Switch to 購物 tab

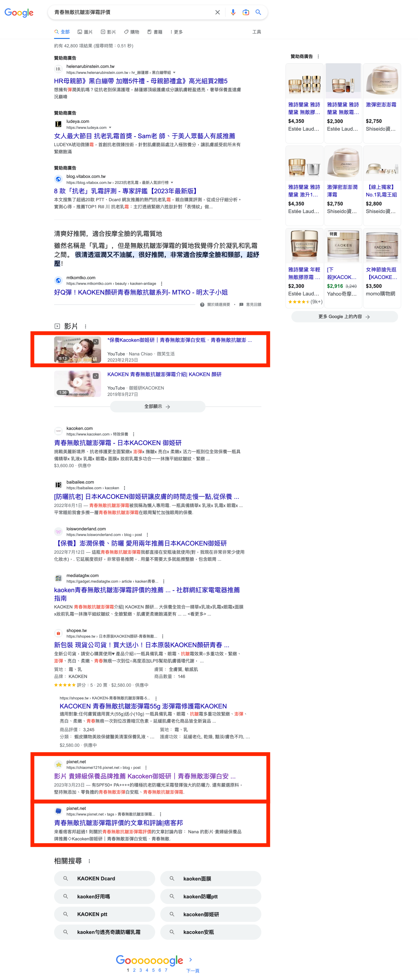coord(132,32)
